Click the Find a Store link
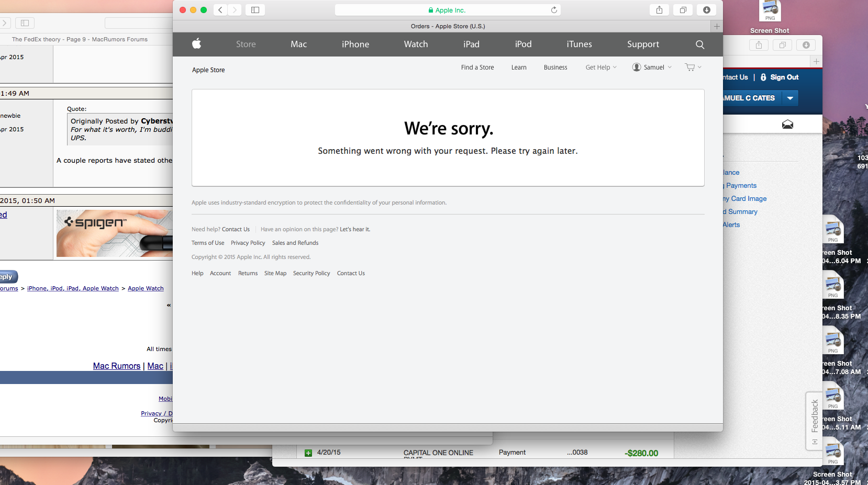The height and width of the screenshot is (485, 868). pos(477,67)
